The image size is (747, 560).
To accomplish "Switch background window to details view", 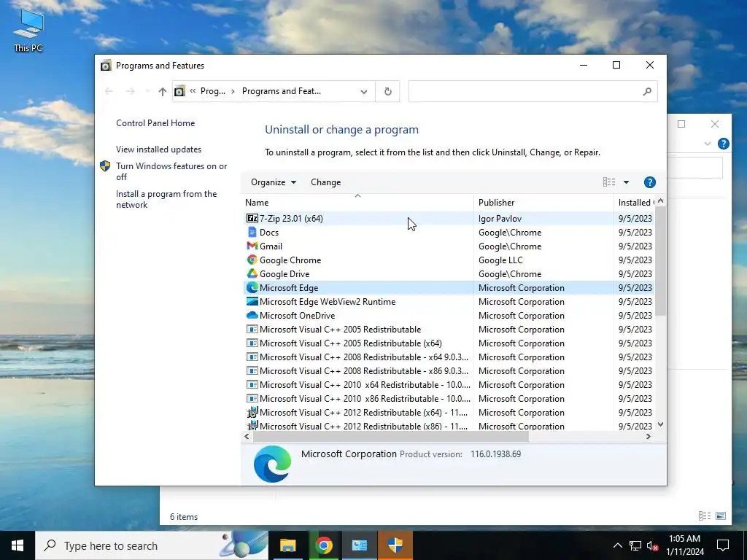I will click(x=704, y=516).
